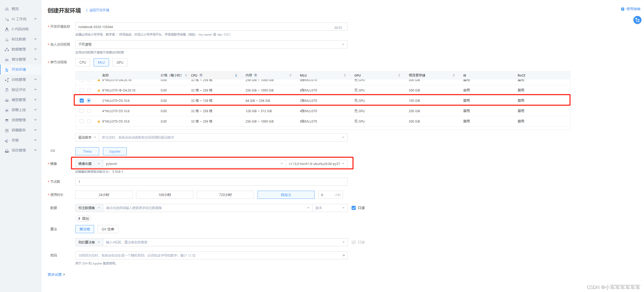Viewport: 644px width, 292px height.
Task: Toggle password visibility eye icon
Action: click(344, 255)
